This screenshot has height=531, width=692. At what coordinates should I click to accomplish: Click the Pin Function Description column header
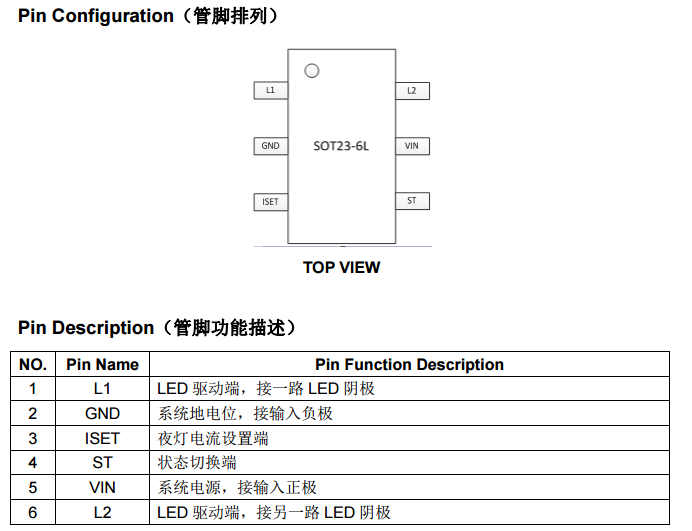coord(409,365)
